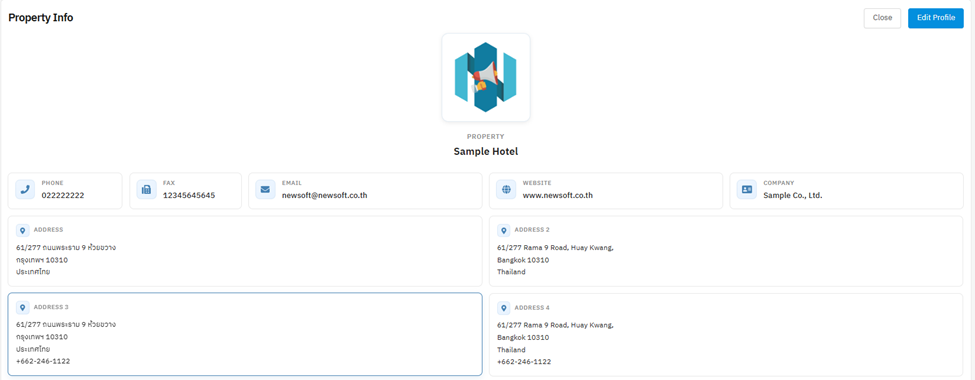Select the phone number 022222222

[x=63, y=195]
